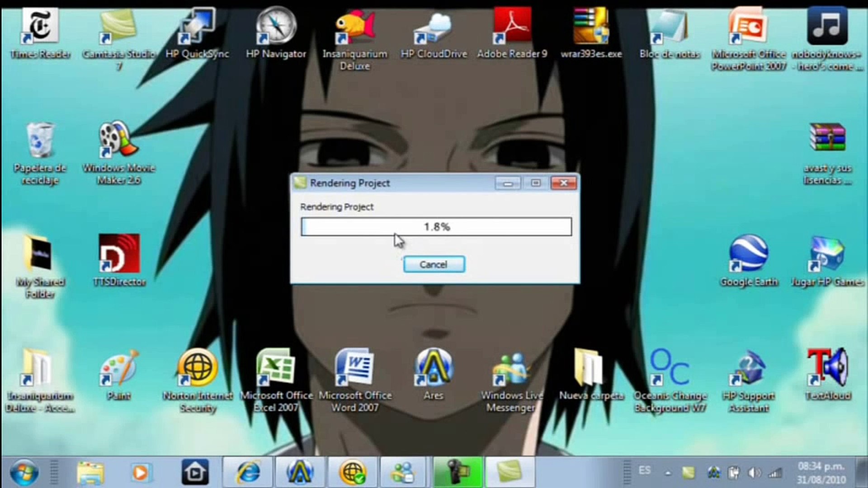Open the house icon taskbar app
868x488 pixels.
pyautogui.click(x=195, y=473)
